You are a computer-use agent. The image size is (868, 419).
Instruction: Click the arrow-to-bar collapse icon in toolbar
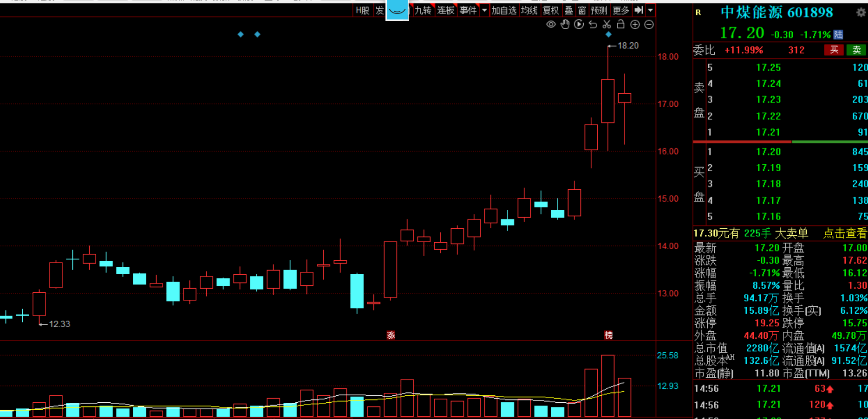pos(639,10)
